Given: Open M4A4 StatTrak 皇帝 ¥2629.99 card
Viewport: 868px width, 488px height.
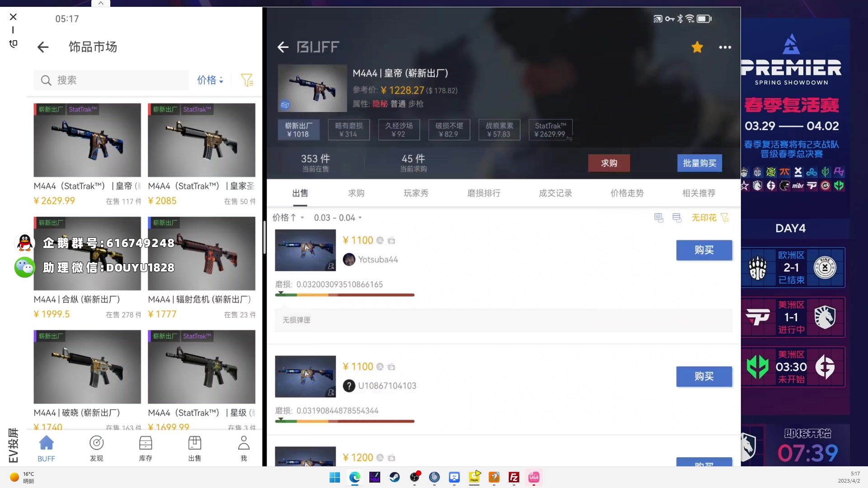Looking at the screenshot, I should click(87, 155).
